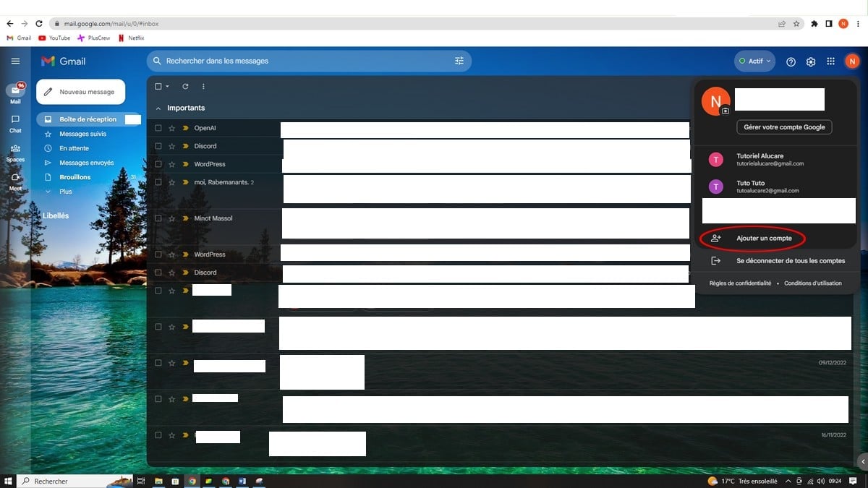Collapse the Importants section
Screen dimensions: 868x488
point(158,108)
